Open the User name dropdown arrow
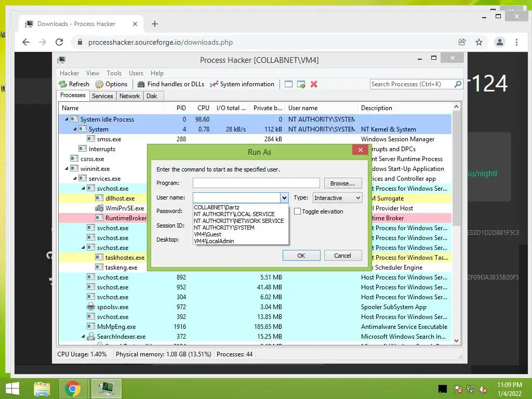This screenshot has height=399, width=532. coord(284,197)
